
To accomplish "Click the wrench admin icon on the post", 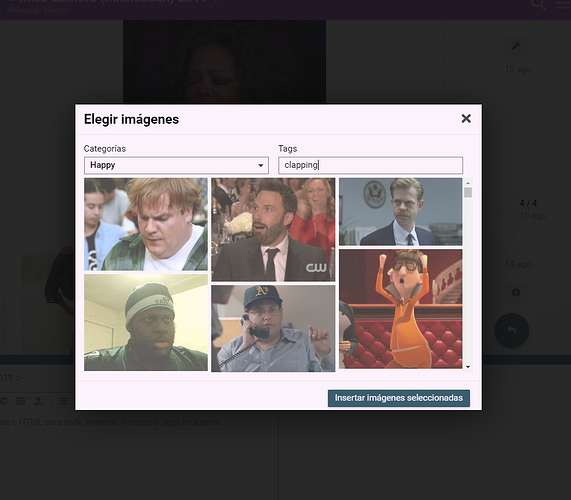I will [516, 46].
